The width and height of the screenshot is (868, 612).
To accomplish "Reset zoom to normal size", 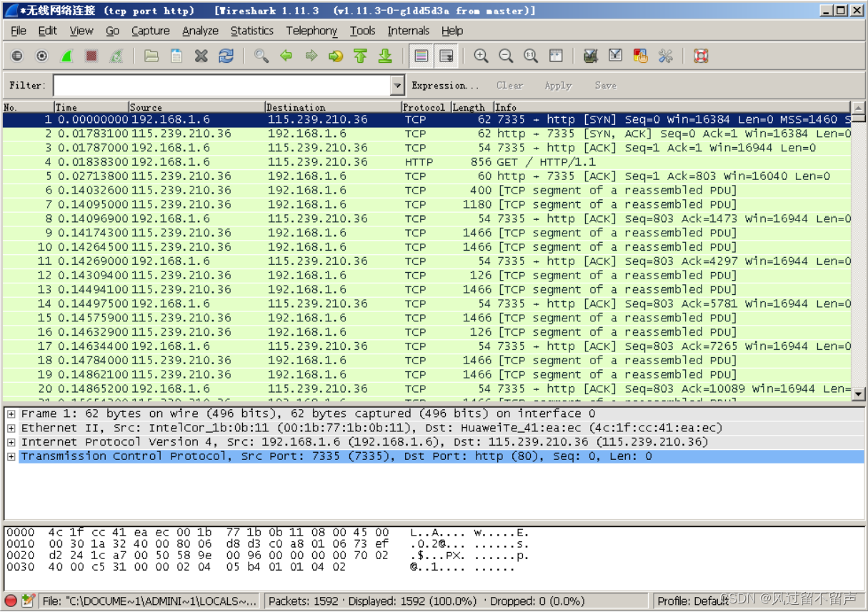I will tap(531, 56).
